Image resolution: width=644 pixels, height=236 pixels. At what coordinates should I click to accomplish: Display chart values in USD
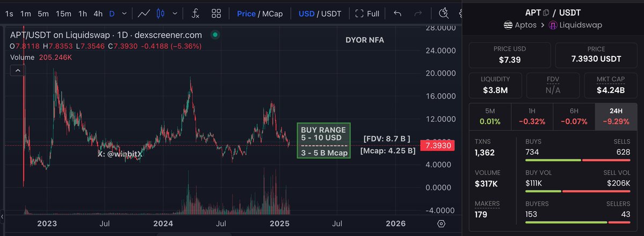click(306, 13)
